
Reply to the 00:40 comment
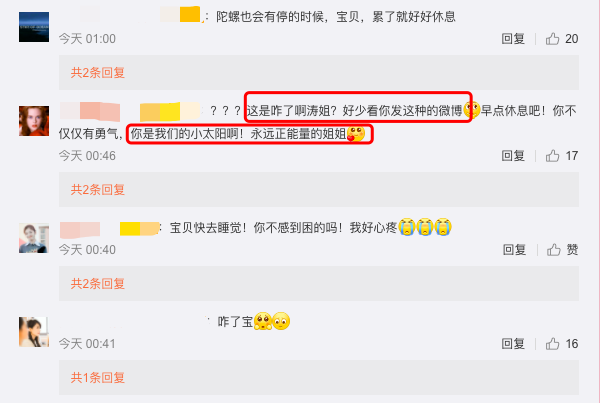click(514, 250)
